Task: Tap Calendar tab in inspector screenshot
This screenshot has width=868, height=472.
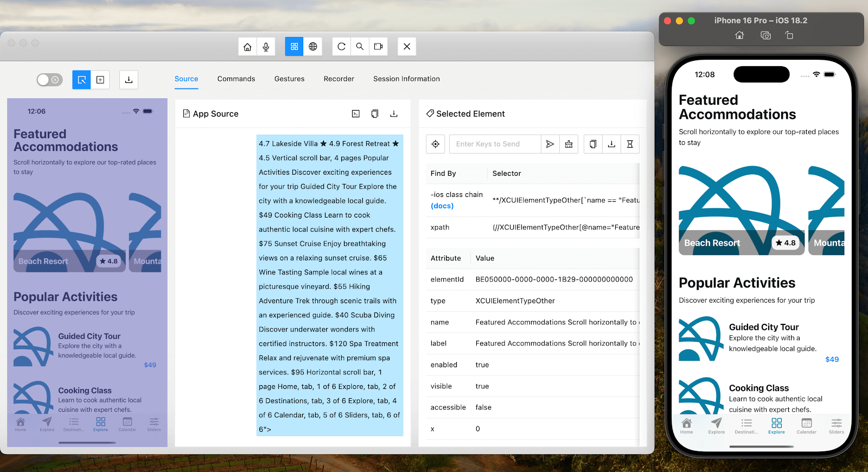Action: [x=127, y=424]
